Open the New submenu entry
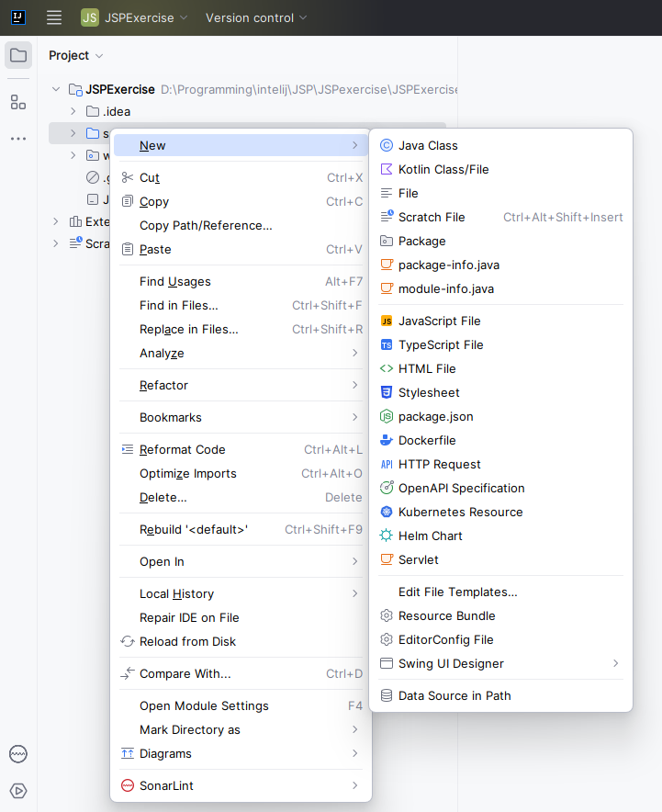This screenshot has height=812, width=662. tap(241, 145)
